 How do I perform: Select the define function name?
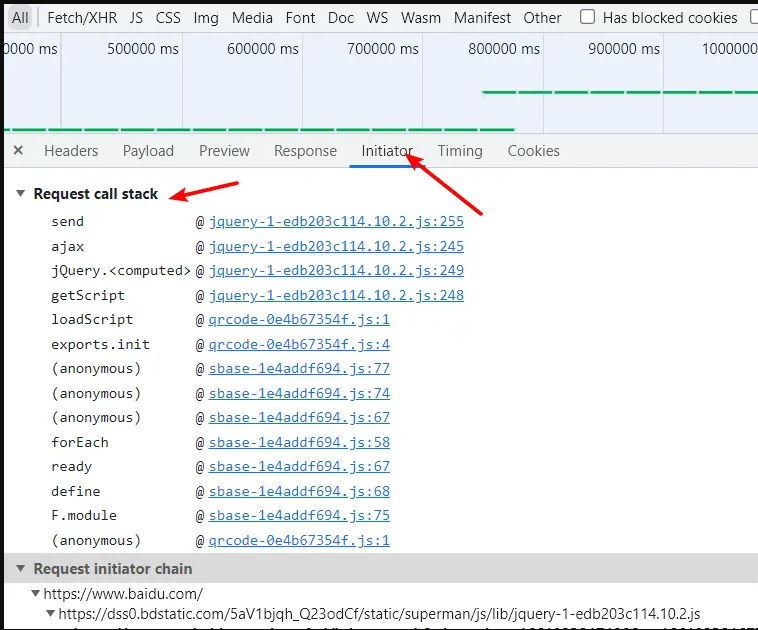pos(76,491)
